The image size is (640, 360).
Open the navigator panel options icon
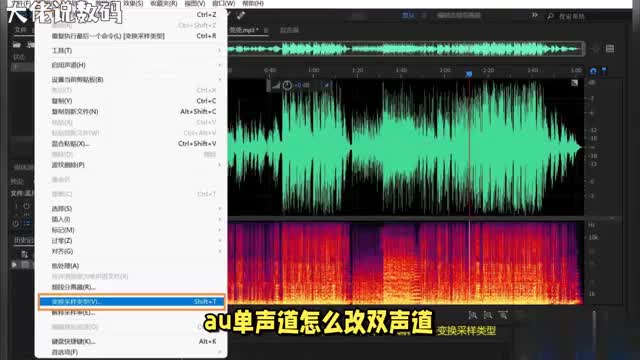click(x=610, y=49)
